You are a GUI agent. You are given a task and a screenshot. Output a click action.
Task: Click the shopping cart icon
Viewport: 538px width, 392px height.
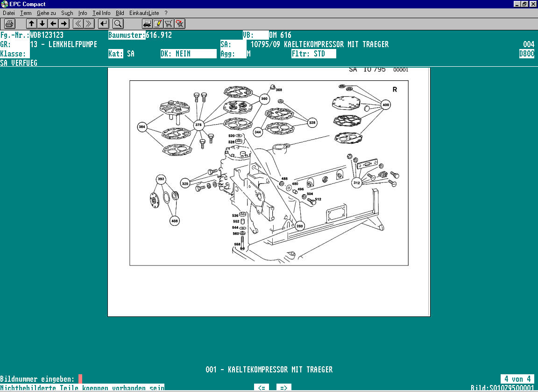coord(169,23)
